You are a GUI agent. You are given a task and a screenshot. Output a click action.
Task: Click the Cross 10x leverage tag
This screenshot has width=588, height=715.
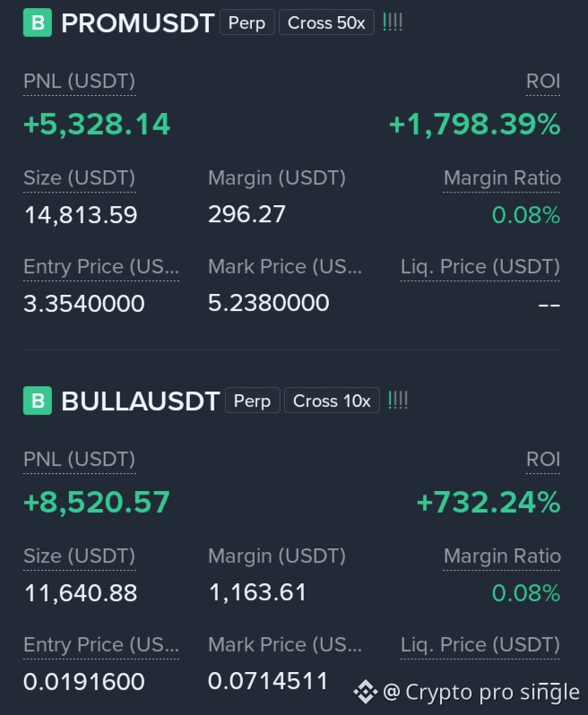pyautogui.click(x=332, y=401)
